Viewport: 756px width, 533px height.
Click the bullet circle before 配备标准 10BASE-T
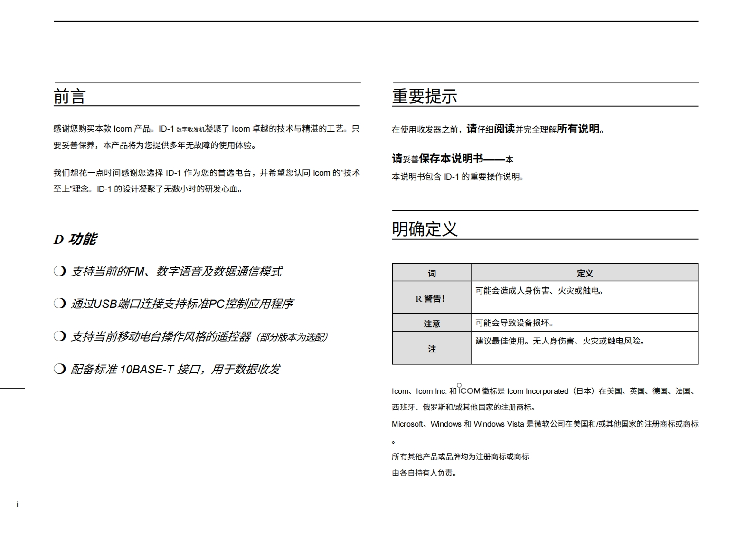click(59, 369)
